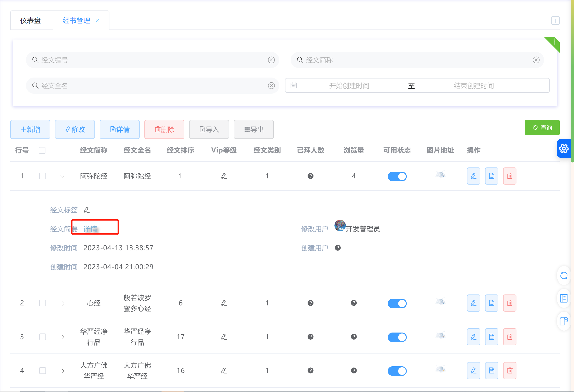Click the 开发管理员 user avatar
Image resolution: width=574 pixels, height=392 pixels.
tap(340, 225)
